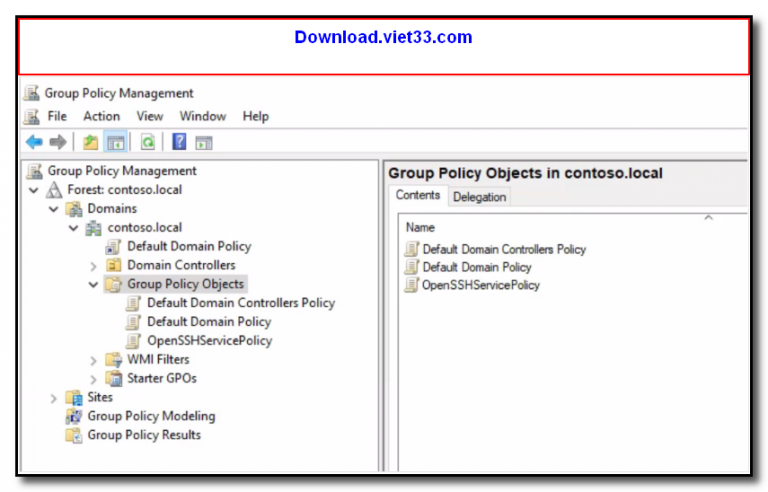Click the Name column header

point(421,228)
